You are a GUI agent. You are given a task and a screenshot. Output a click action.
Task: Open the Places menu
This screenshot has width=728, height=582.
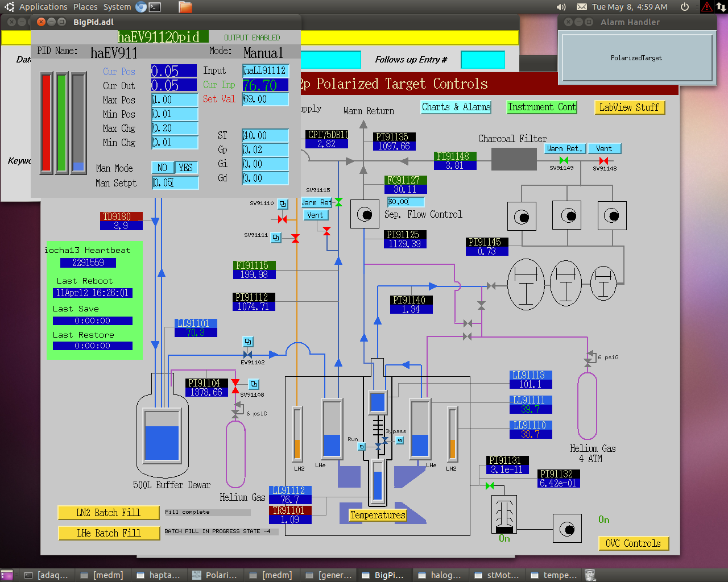[85, 7]
